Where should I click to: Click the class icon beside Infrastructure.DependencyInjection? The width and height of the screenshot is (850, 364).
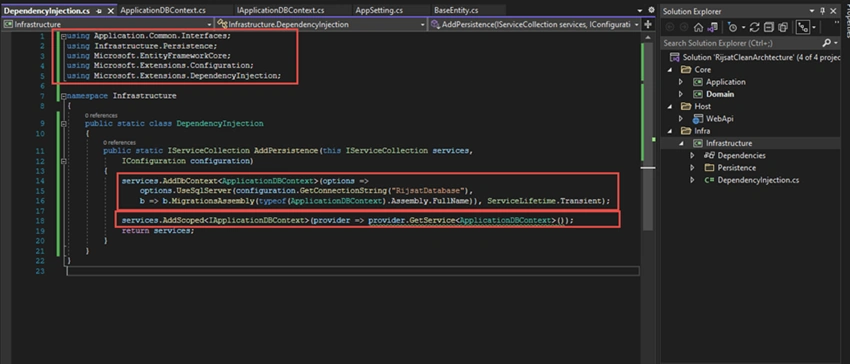(222, 24)
